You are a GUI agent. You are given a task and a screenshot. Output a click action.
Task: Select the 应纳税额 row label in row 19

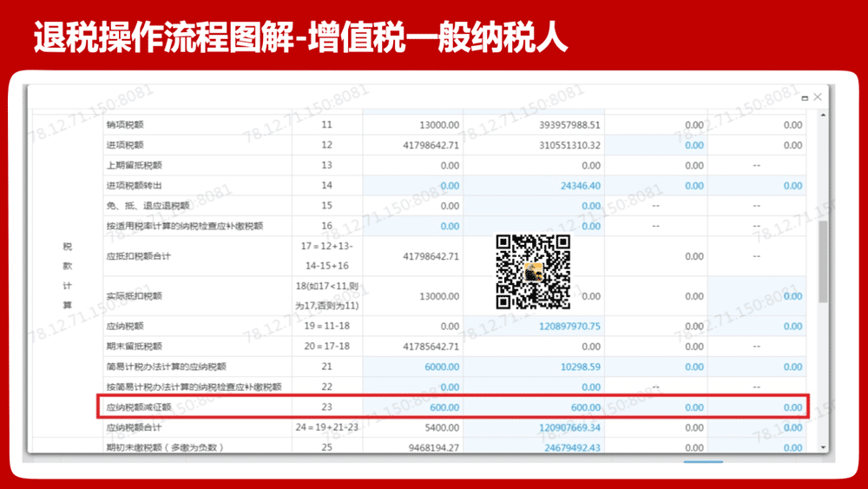point(125,327)
